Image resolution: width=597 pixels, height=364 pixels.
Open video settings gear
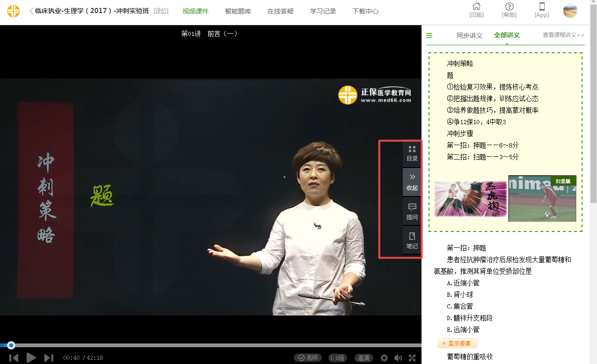point(384,358)
